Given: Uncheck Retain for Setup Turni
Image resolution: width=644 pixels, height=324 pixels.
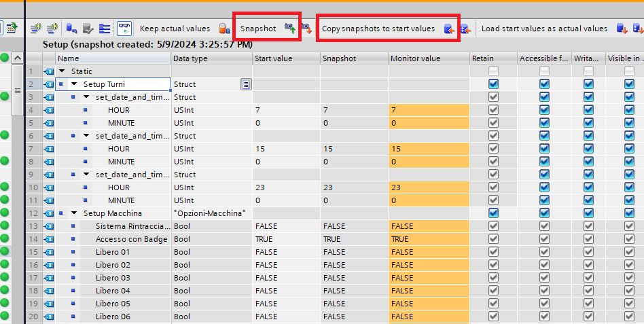Looking at the screenshot, I should (x=493, y=84).
